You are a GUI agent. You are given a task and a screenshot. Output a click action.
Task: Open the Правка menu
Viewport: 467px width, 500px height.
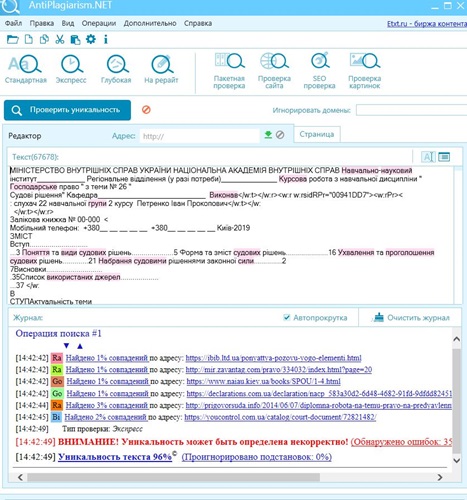[x=42, y=23]
